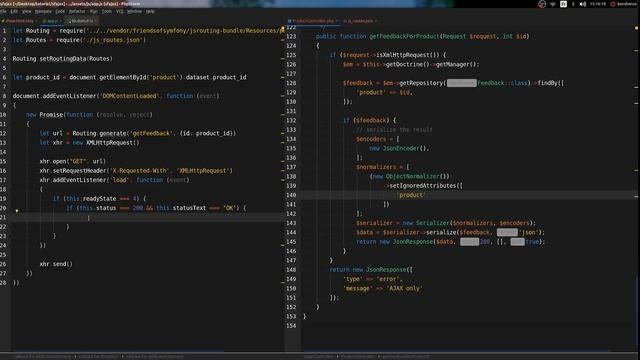This screenshot has height=360, width=640.
Task: Open the Navigate menu
Action: click(43, 11)
